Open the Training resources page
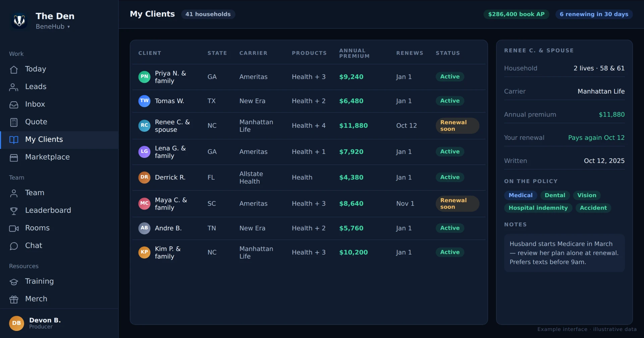The height and width of the screenshot is (338, 644). point(59,281)
